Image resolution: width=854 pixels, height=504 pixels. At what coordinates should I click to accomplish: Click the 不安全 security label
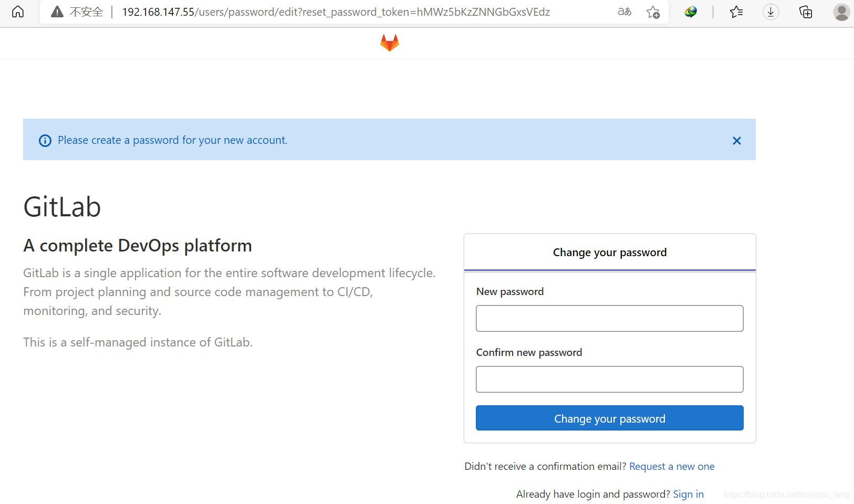point(86,12)
